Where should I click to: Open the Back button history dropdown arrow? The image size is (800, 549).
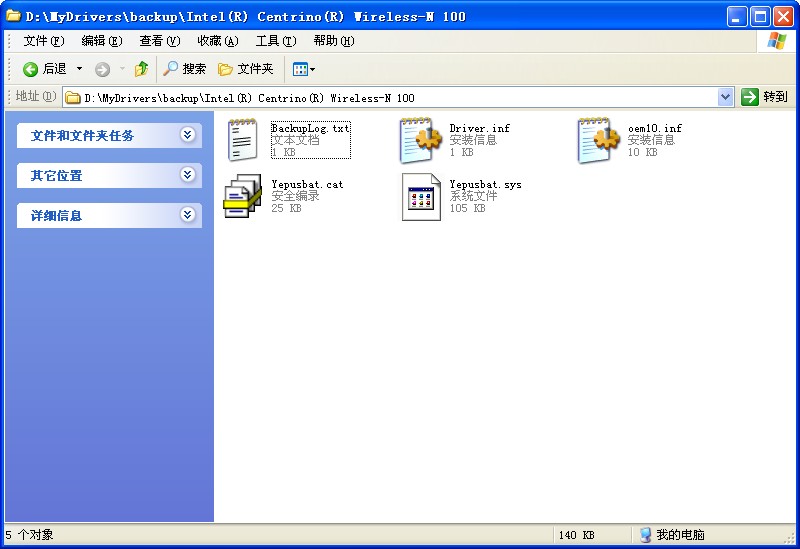pos(80,68)
